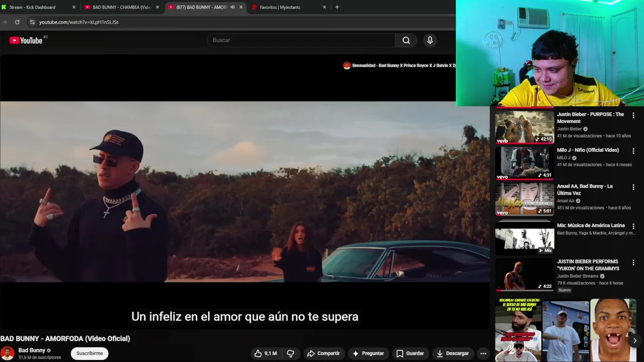Open options for Justin Bieber YUKON video
This screenshot has width=644, height=362.
(x=633, y=262)
